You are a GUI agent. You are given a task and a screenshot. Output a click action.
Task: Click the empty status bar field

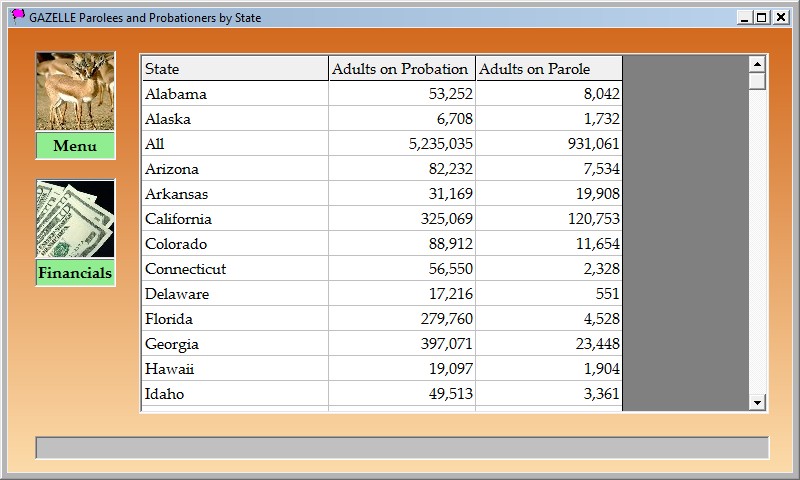[401, 448]
